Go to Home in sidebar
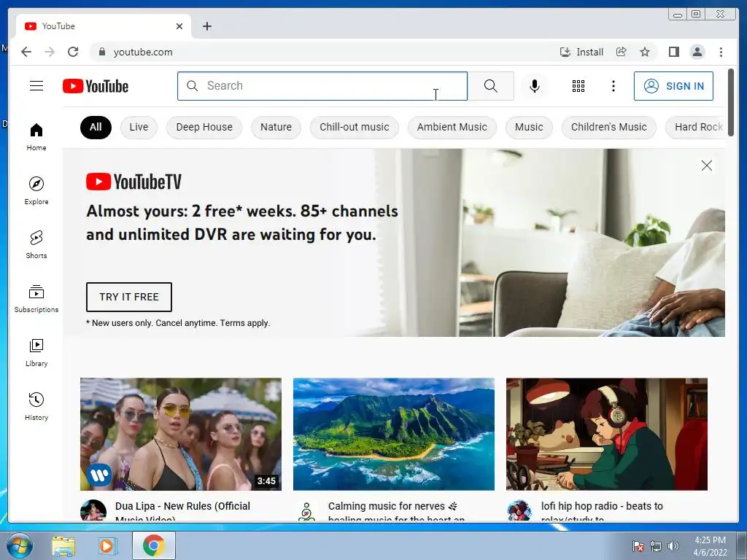Viewport: 747px width, 560px height. coord(36,137)
